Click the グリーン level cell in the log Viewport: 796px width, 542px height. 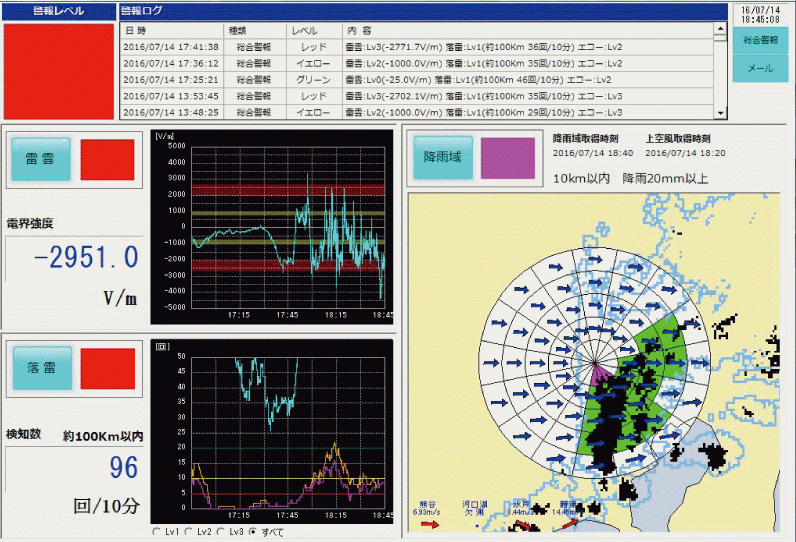[x=314, y=80]
